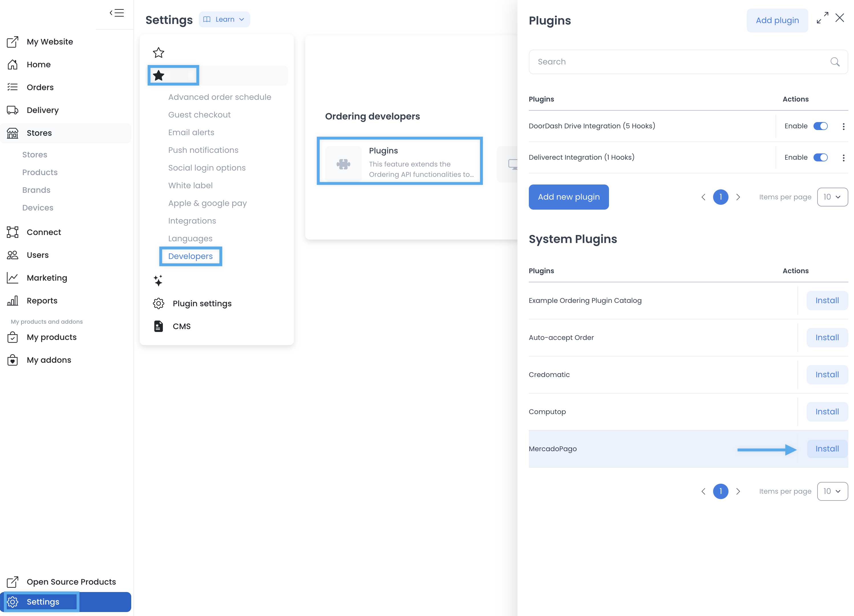Open Items per page dropdown under System Plugins
This screenshot has height=616, width=854.
point(832,491)
